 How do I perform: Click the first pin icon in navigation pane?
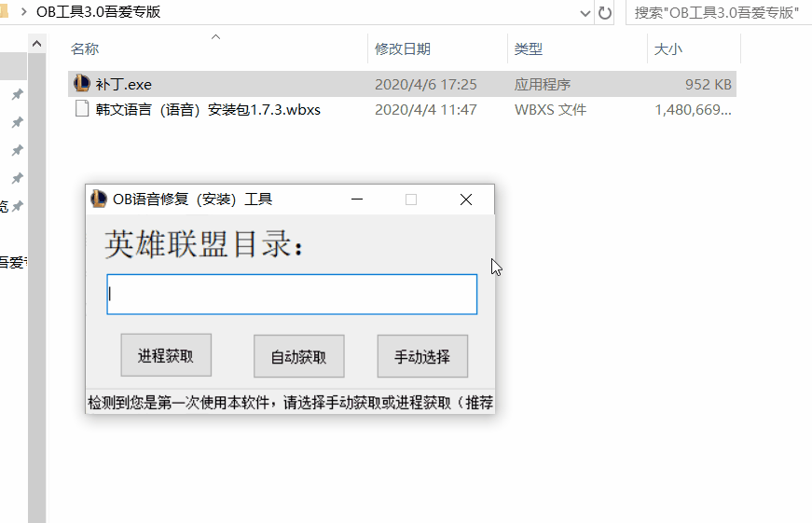[17, 94]
